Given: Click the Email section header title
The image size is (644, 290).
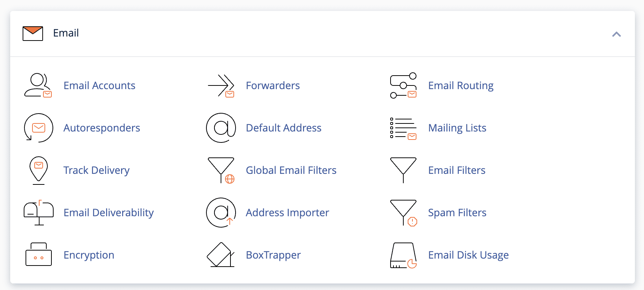Looking at the screenshot, I should pos(66,33).
